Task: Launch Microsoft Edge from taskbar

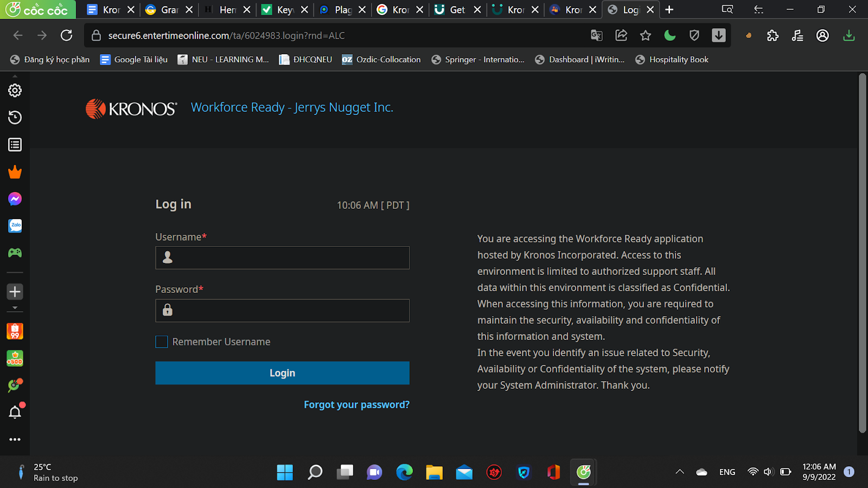Action: (404, 472)
